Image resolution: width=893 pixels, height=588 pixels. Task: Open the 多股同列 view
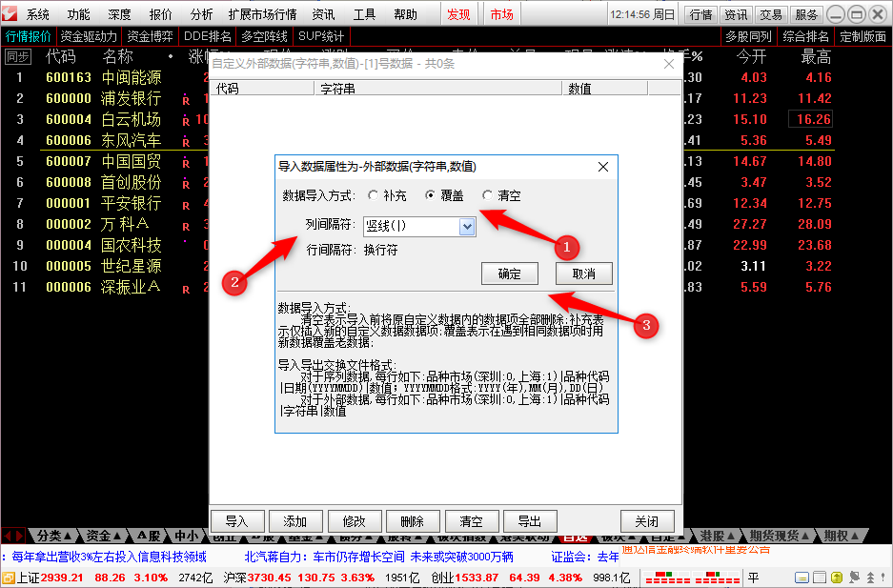point(748,36)
